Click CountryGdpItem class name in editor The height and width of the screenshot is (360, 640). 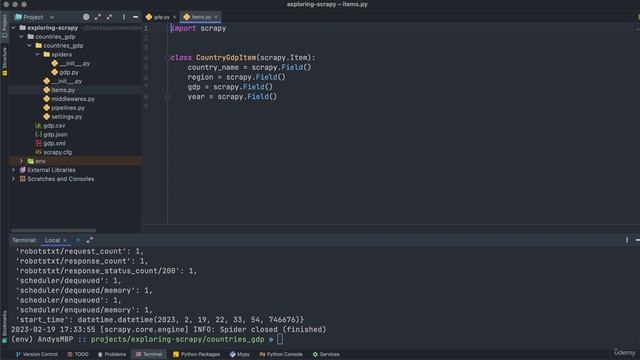pyautogui.click(x=226, y=58)
